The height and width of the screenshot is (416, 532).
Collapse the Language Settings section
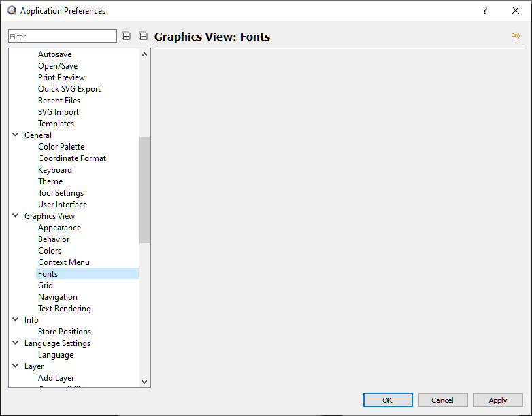click(16, 343)
